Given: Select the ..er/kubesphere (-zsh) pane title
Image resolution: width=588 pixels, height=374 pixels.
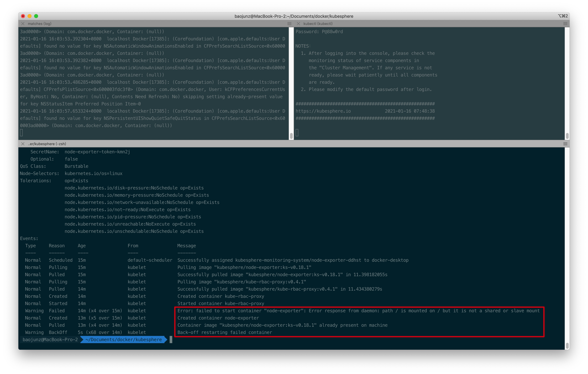Looking at the screenshot, I should point(47,144).
